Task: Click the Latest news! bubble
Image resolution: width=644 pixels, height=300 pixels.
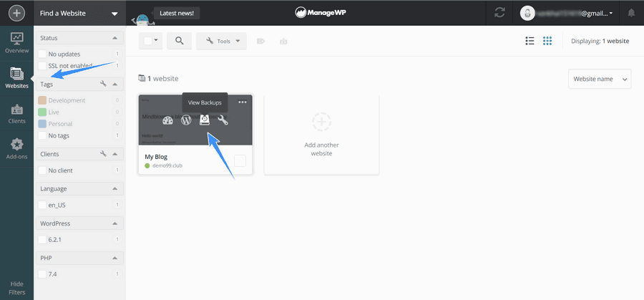Action: (x=177, y=13)
